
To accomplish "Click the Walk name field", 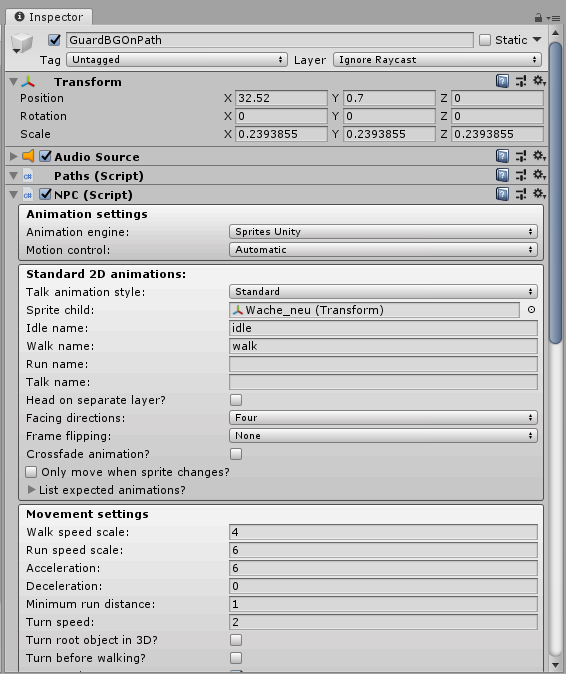I will (x=383, y=346).
